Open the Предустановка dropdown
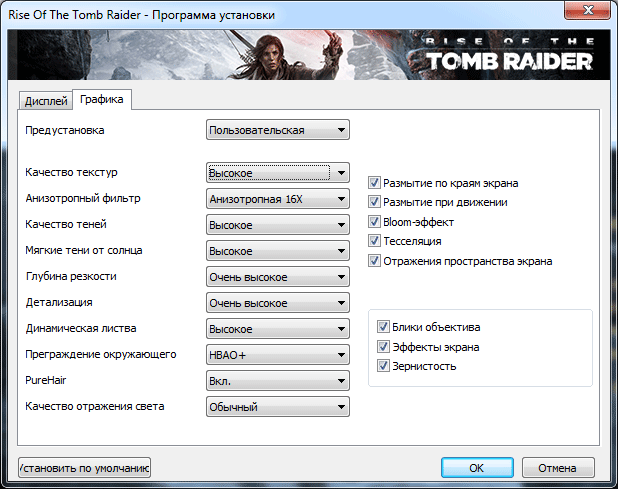This screenshot has width=618, height=489. [x=277, y=130]
